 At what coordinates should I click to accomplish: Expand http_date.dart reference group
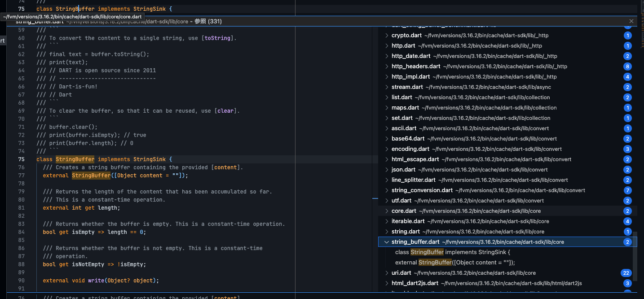tap(387, 56)
